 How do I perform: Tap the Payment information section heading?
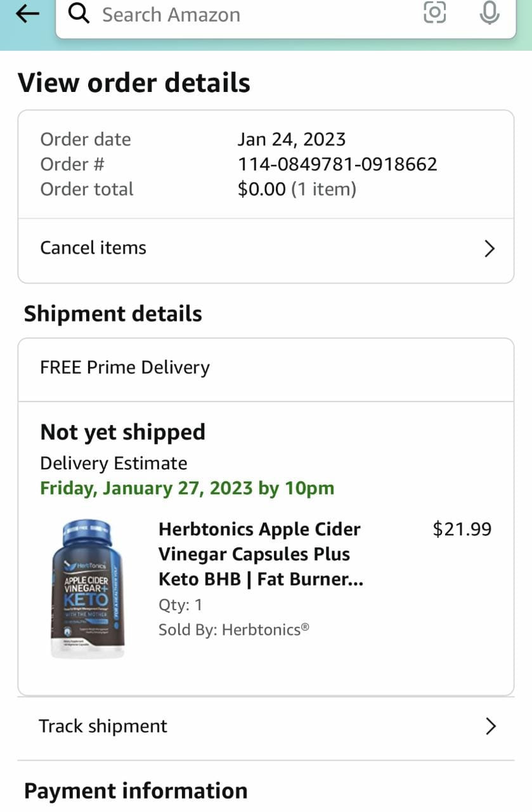[x=136, y=791]
